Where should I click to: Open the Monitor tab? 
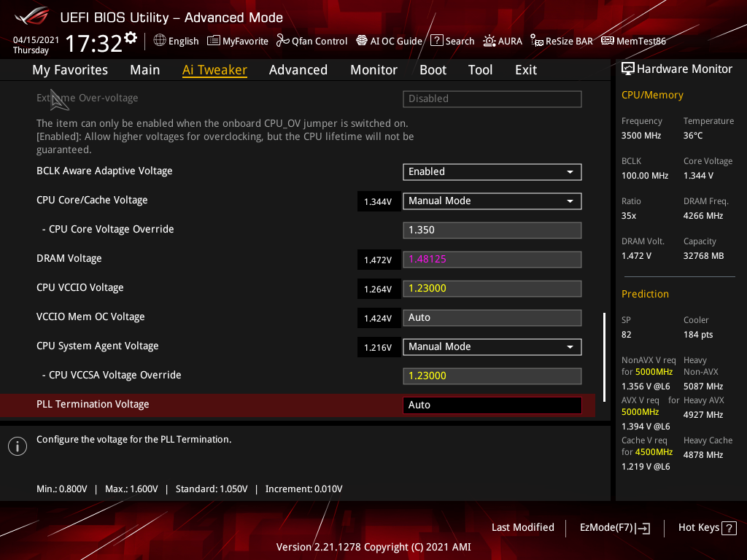[374, 70]
